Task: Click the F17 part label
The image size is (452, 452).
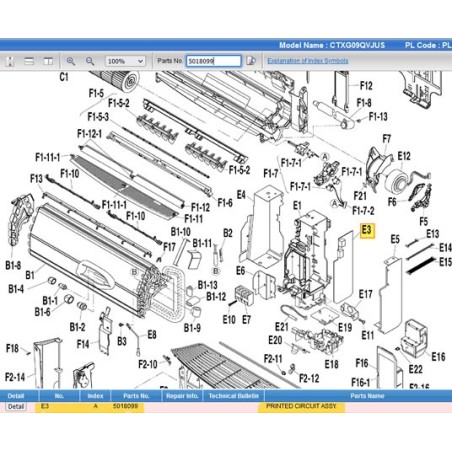Action: [x=169, y=247]
